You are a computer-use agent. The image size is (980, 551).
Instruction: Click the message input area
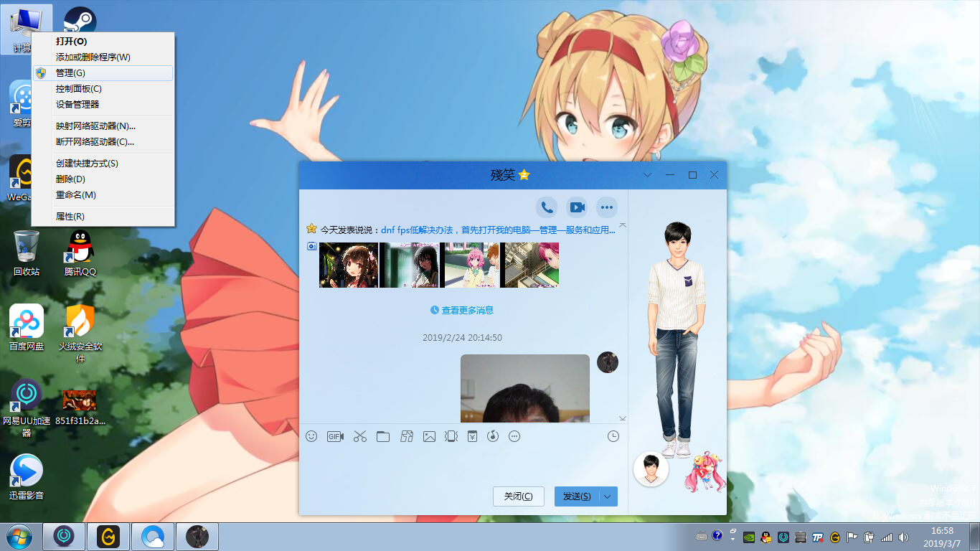[x=463, y=465]
